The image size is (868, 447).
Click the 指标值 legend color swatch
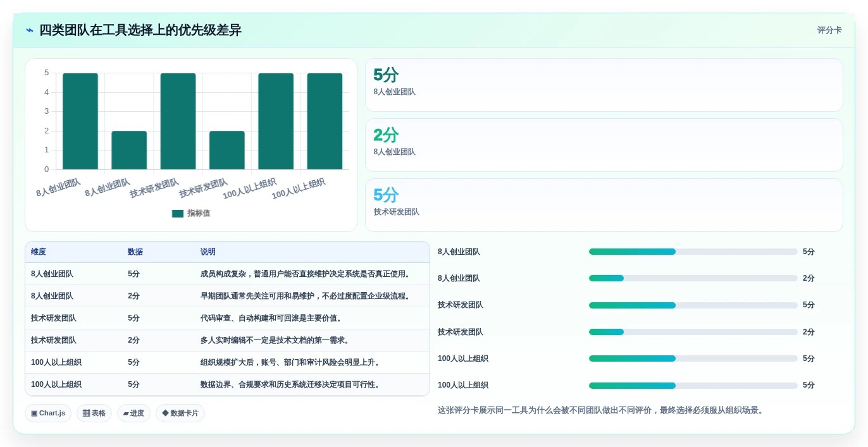[178, 214]
